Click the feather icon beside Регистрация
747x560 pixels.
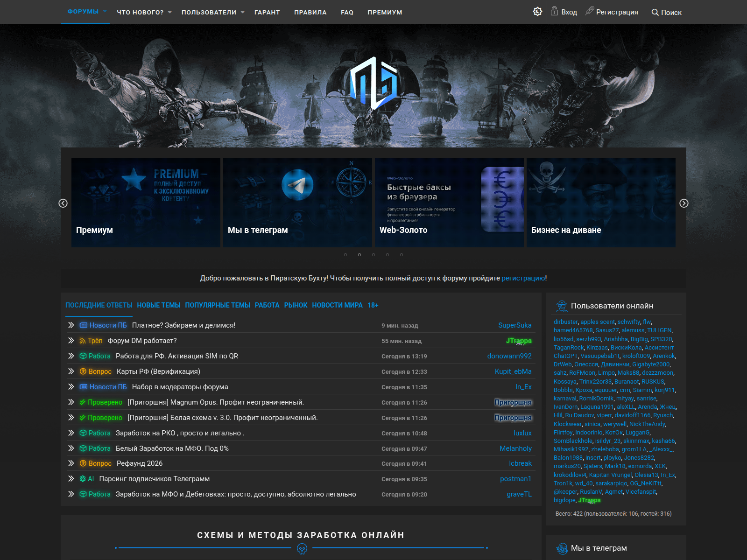pos(590,11)
